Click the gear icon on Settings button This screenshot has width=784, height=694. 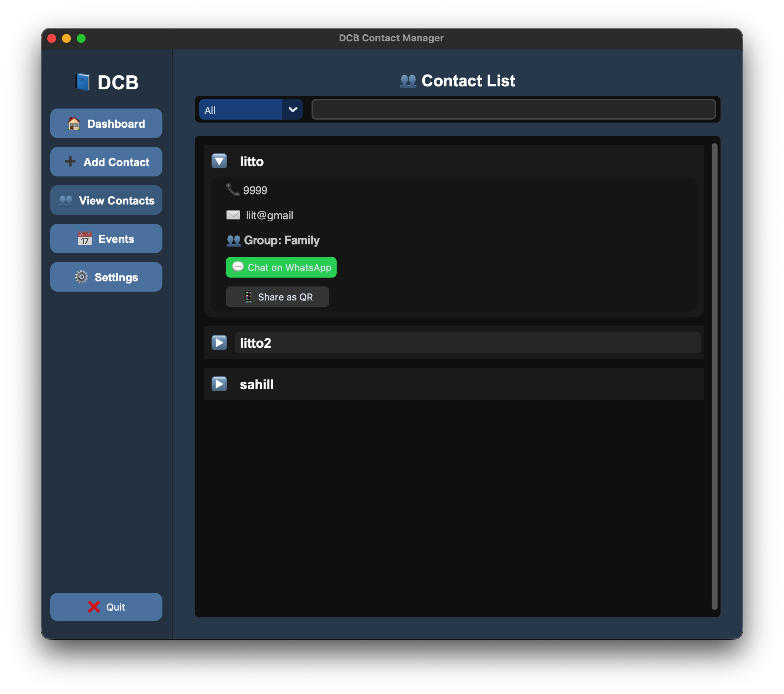pyautogui.click(x=82, y=276)
